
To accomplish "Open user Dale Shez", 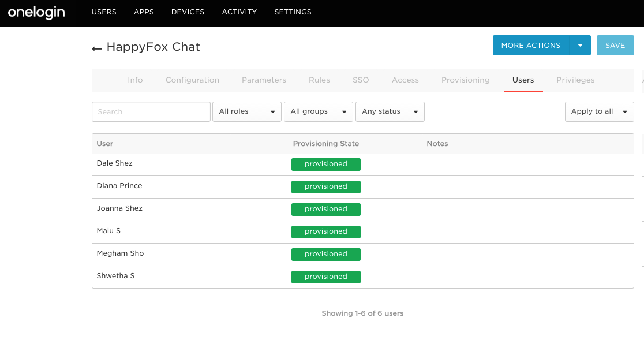I will click(x=115, y=163).
